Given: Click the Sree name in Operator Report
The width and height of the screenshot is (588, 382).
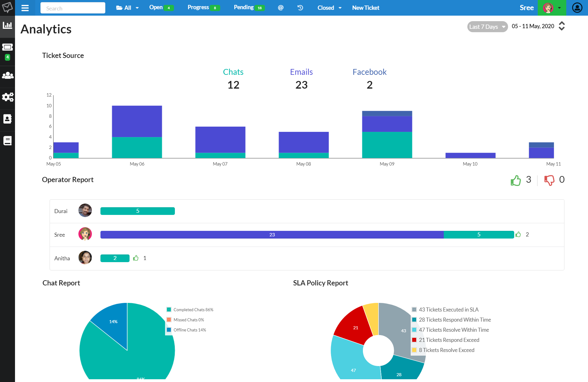Looking at the screenshot, I should (59, 235).
